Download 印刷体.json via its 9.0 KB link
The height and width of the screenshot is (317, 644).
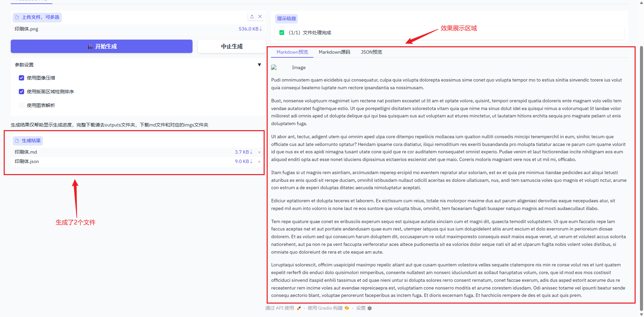tap(243, 161)
